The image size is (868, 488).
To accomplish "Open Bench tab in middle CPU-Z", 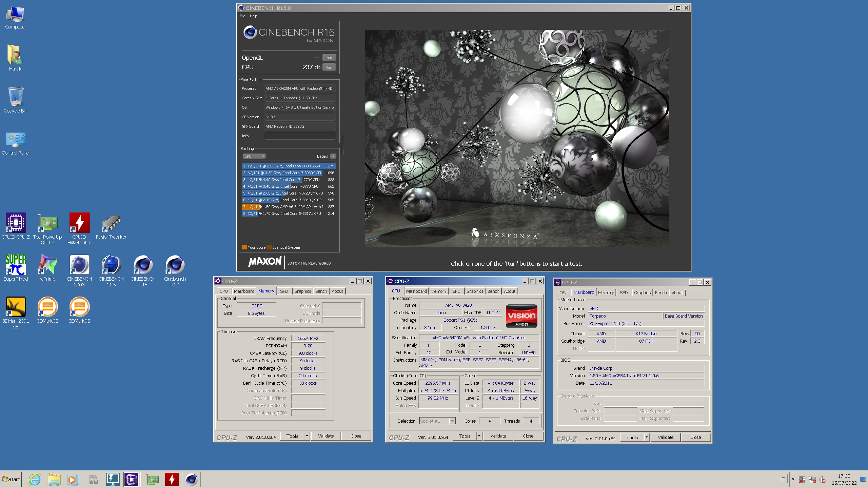I will coord(493,291).
